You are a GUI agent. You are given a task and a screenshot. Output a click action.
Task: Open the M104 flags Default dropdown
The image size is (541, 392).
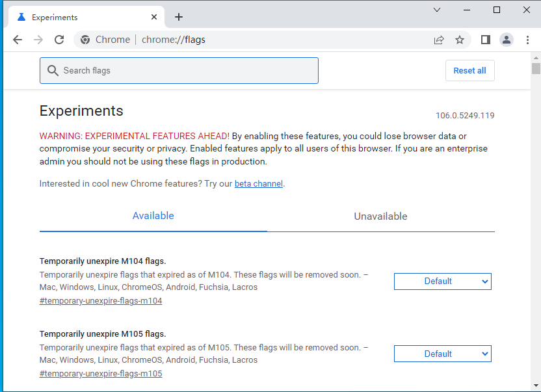pos(443,281)
